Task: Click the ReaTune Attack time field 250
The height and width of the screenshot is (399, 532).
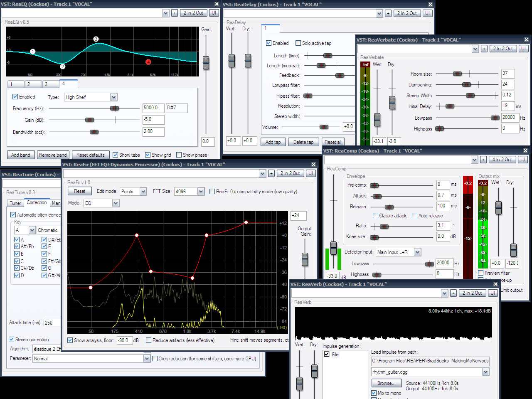Action: point(52,323)
